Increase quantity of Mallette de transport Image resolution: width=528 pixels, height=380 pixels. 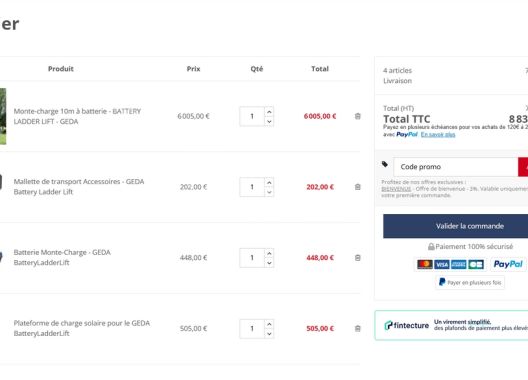[x=269, y=183]
